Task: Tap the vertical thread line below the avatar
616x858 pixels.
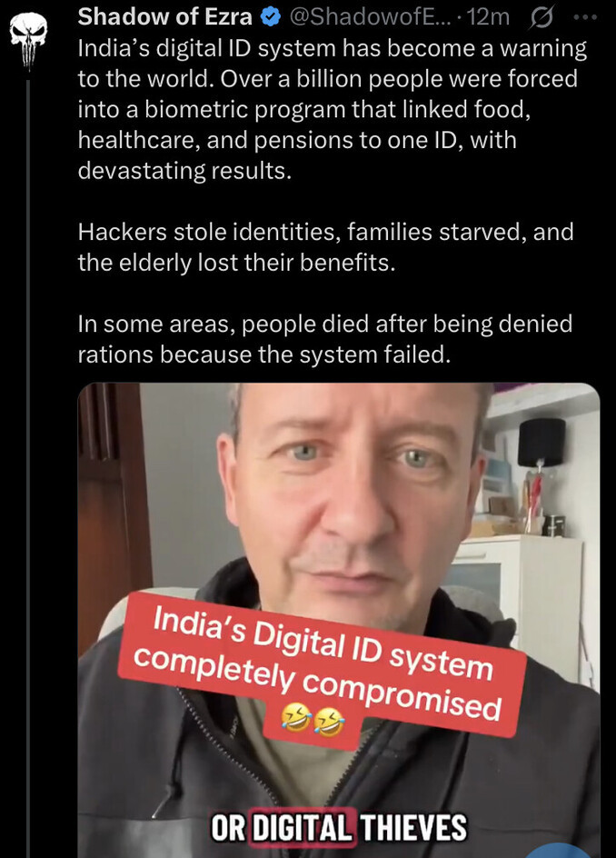Action: [x=28, y=465]
